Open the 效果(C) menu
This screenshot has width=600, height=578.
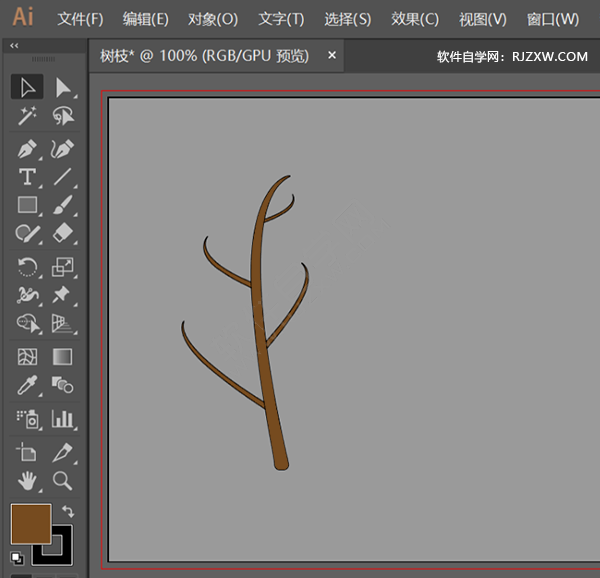pyautogui.click(x=414, y=19)
